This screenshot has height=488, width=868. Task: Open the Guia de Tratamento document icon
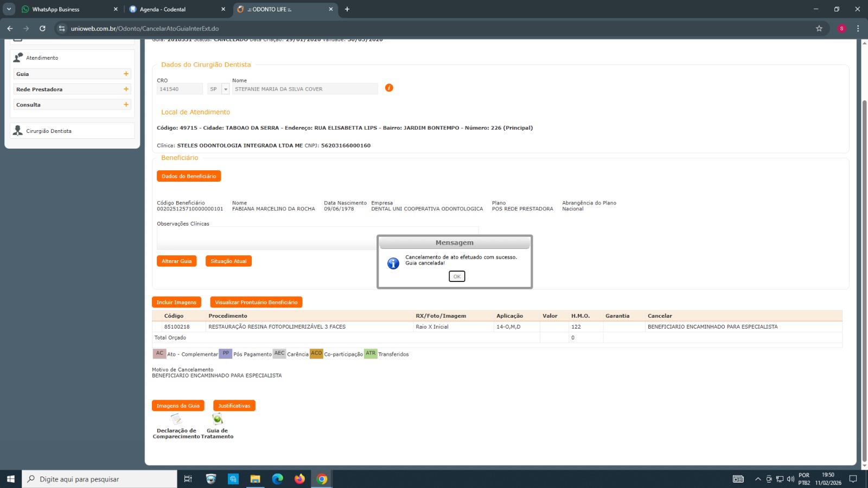tap(218, 419)
